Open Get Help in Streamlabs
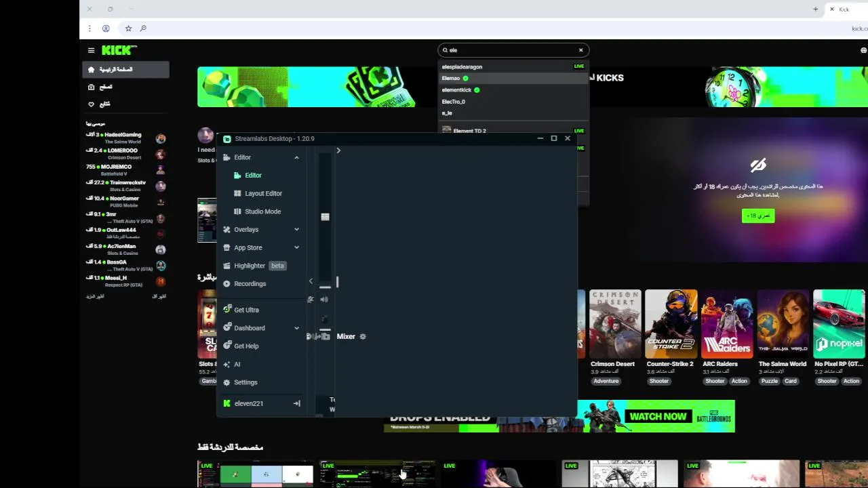The width and height of the screenshot is (868, 488). (x=246, y=346)
